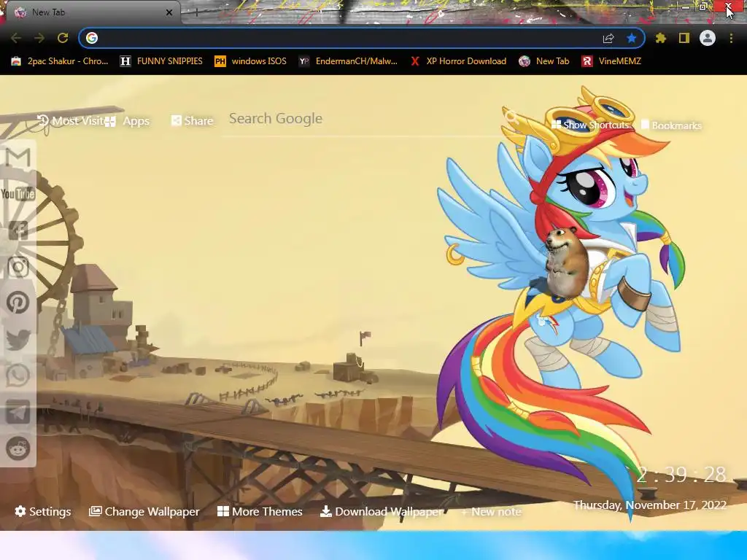Click the date Thursday, November 17, 2022
Image resolution: width=747 pixels, height=560 pixels.
click(x=650, y=505)
